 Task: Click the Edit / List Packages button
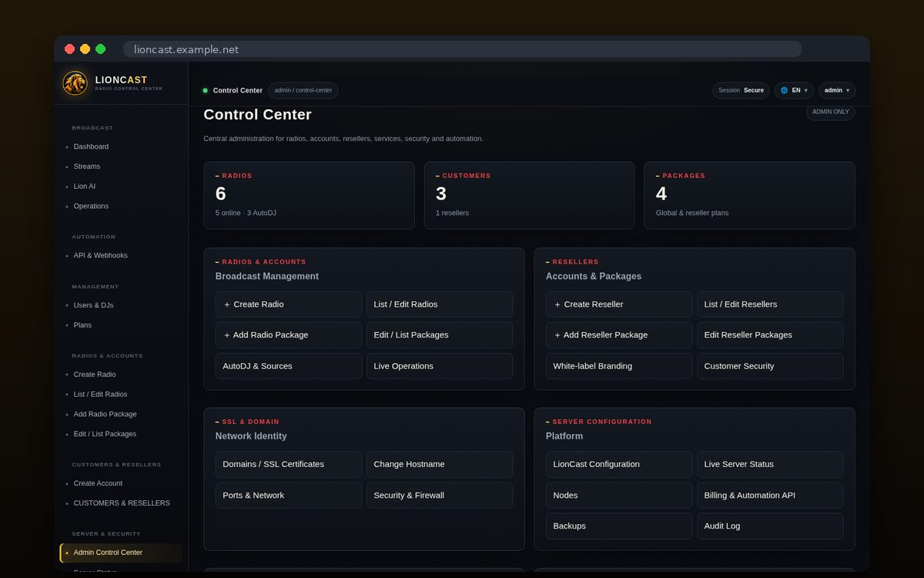pos(440,335)
